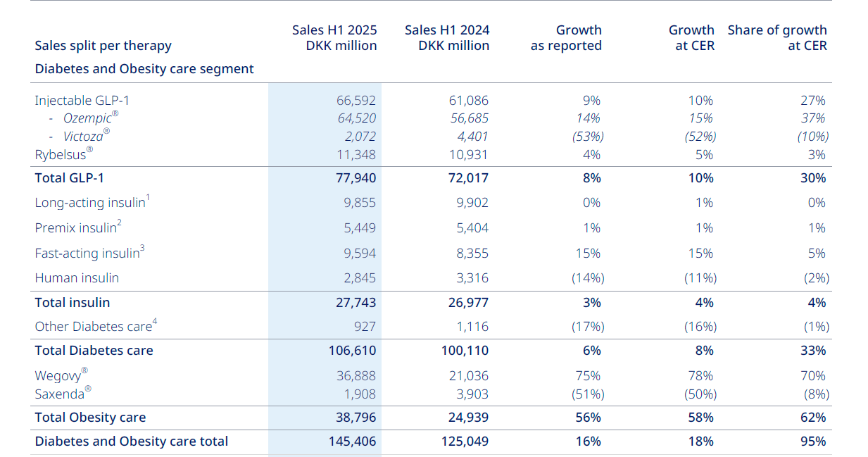The image size is (868, 457).
Task: Click the Injectable GLP-1 2024 value 61,086
Action: tap(469, 101)
